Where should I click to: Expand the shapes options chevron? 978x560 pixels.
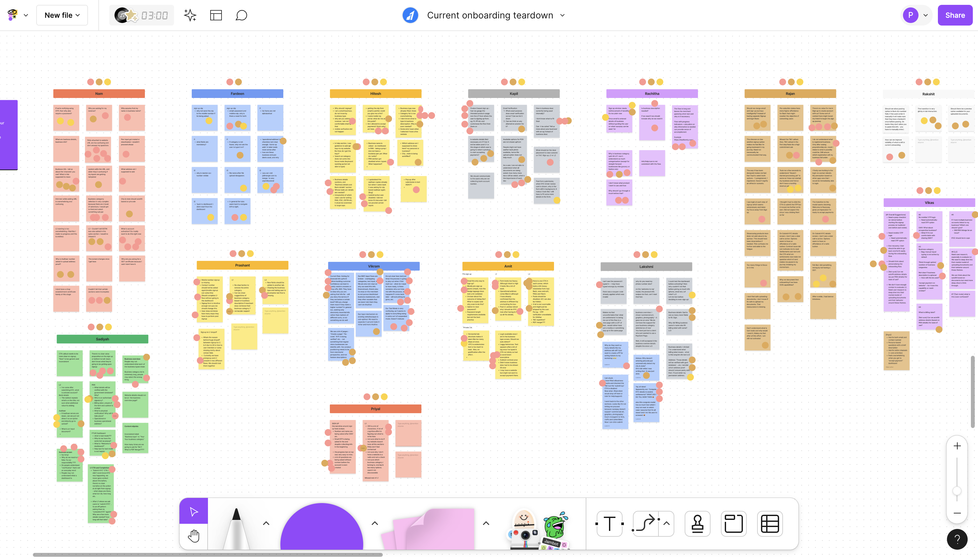[375, 523]
